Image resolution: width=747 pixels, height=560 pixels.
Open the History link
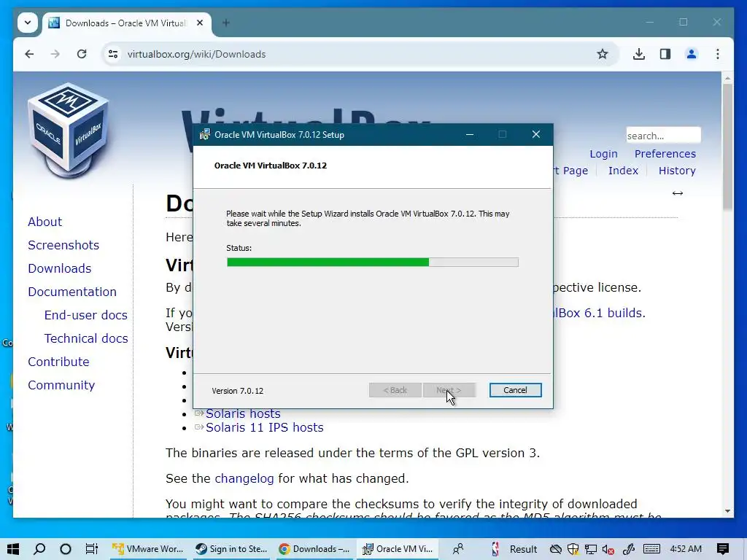(677, 171)
